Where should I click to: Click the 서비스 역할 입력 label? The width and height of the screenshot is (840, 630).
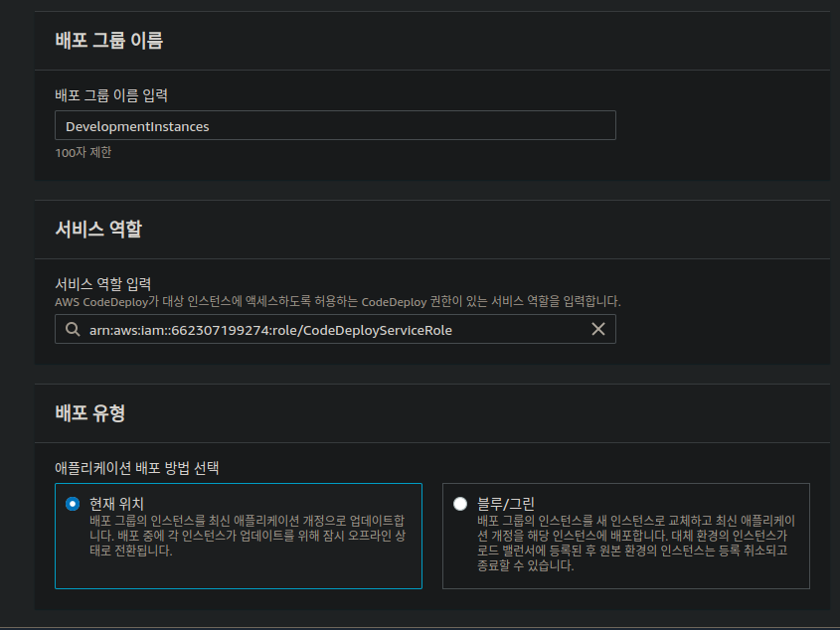pos(102,284)
